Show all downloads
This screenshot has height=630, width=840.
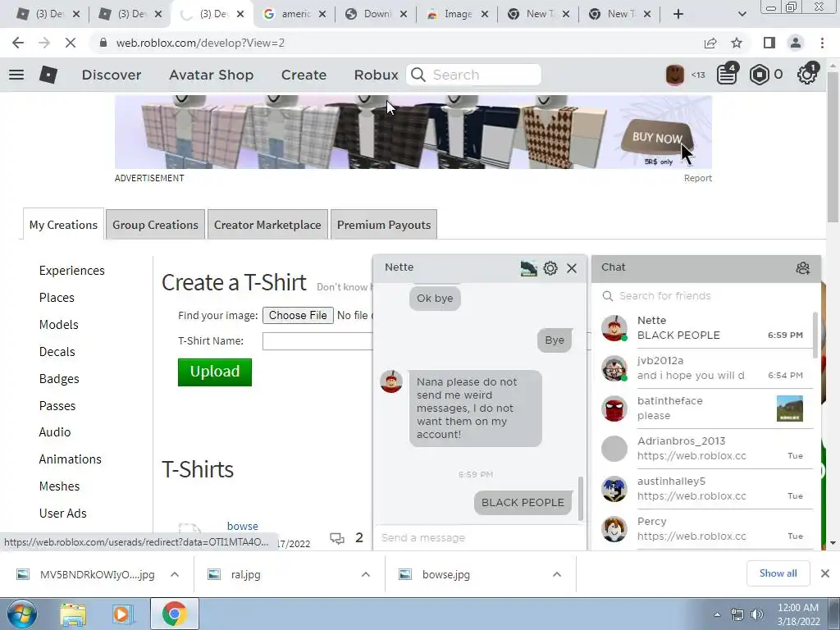click(x=778, y=573)
